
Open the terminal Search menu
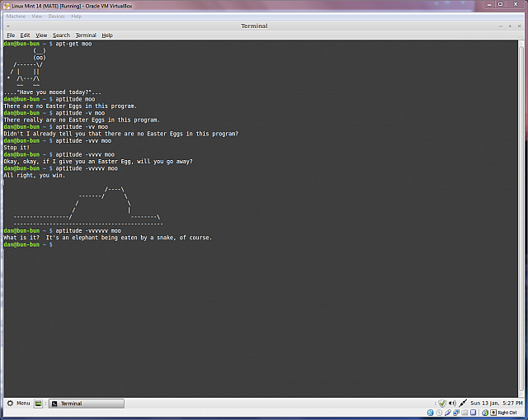(x=61, y=35)
